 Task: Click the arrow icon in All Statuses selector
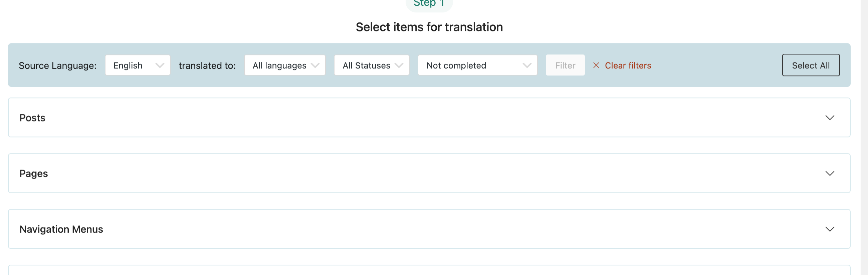pyautogui.click(x=399, y=65)
